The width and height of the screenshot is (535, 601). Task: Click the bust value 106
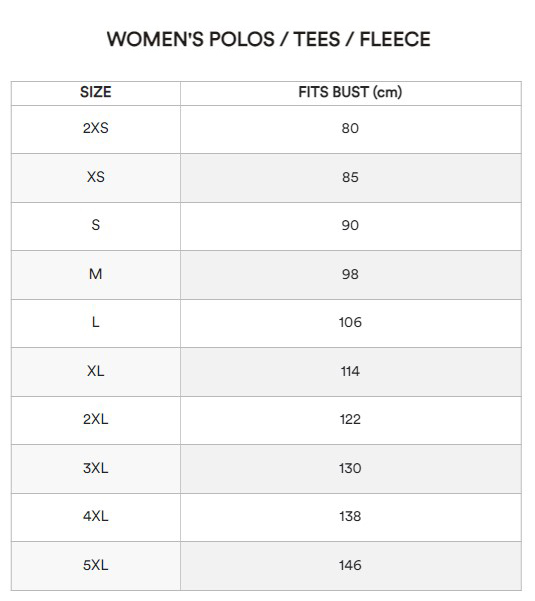350,322
